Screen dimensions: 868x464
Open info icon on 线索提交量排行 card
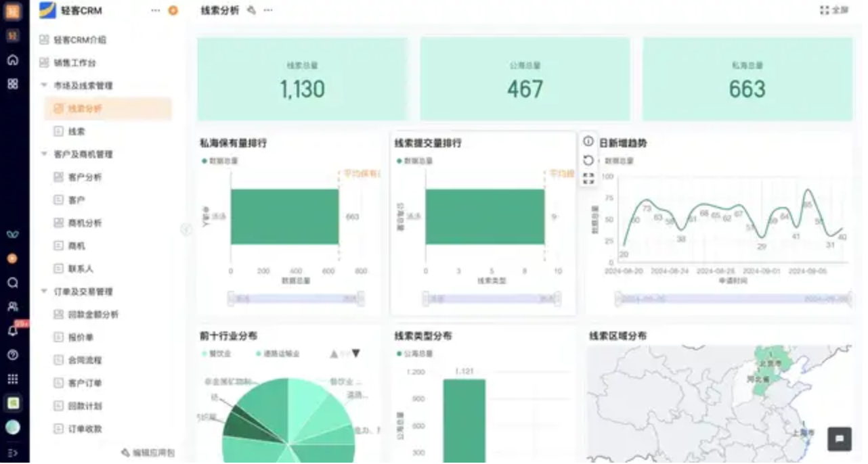[588, 141]
